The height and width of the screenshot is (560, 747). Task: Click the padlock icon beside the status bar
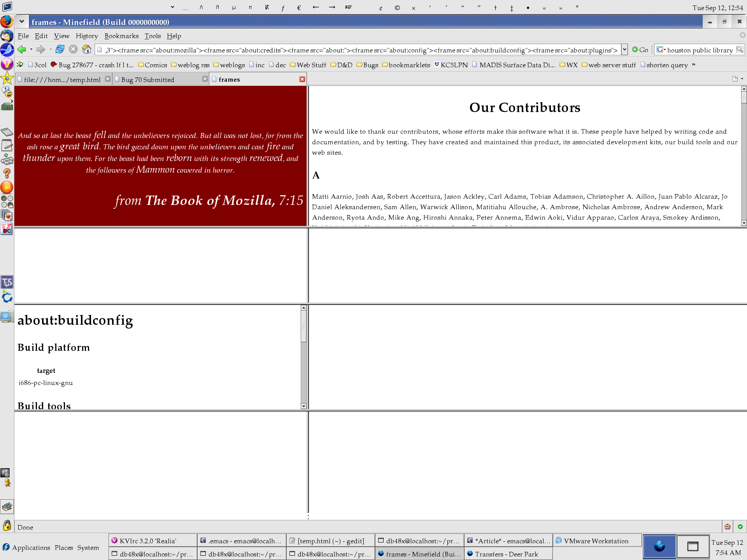7,526
